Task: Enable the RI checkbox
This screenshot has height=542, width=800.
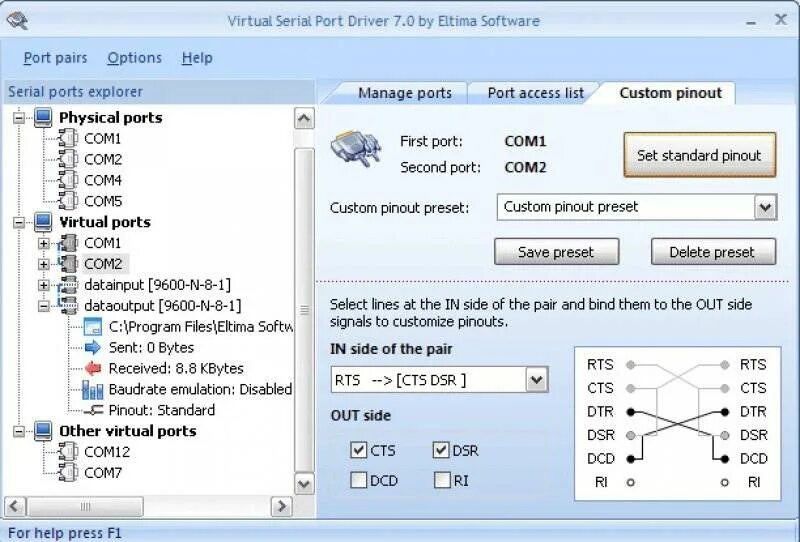Action: [442, 480]
